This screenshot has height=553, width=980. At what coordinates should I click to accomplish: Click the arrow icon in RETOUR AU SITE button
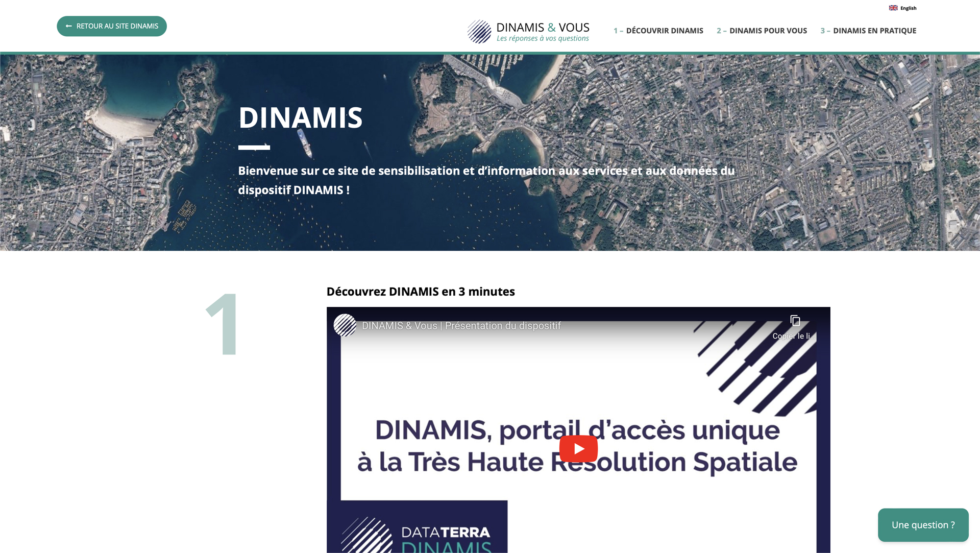[69, 26]
